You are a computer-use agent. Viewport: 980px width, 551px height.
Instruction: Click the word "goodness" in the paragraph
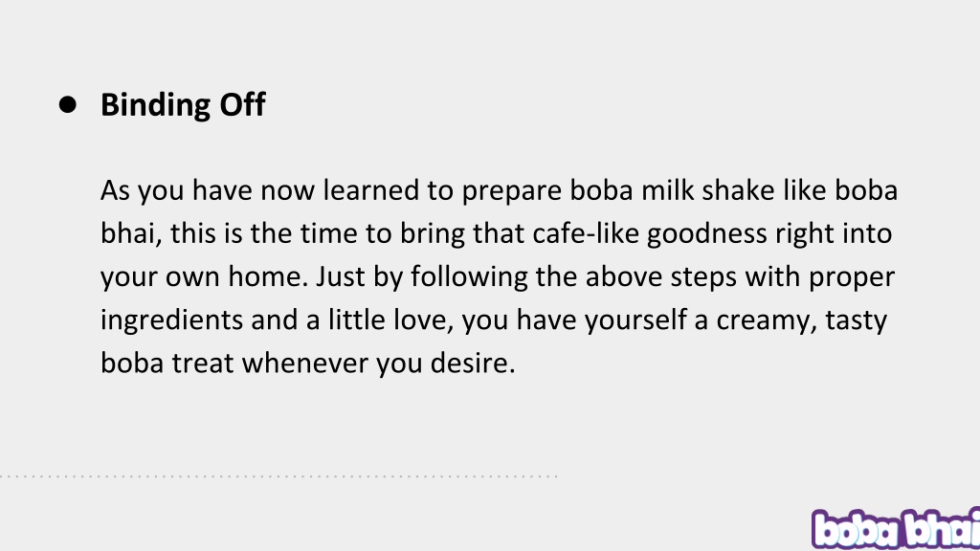(707, 235)
